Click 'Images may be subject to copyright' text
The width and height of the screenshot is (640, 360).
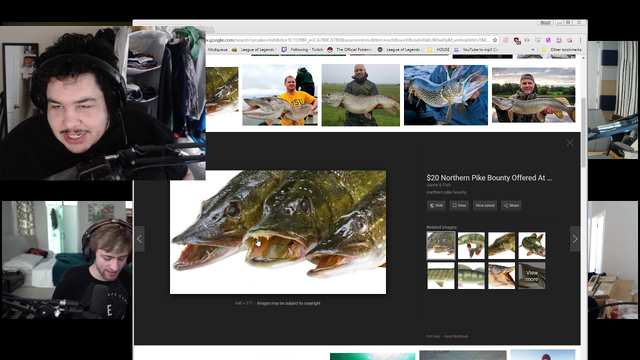(x=289, y=303)
